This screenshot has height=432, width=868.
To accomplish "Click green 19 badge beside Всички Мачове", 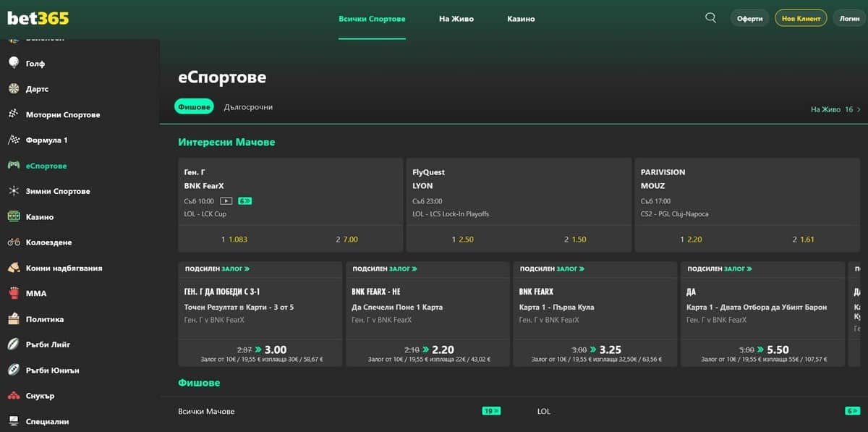I will 491,411.
